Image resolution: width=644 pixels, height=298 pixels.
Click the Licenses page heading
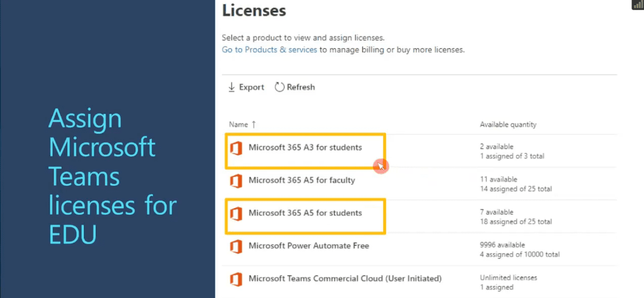[254, 10]
